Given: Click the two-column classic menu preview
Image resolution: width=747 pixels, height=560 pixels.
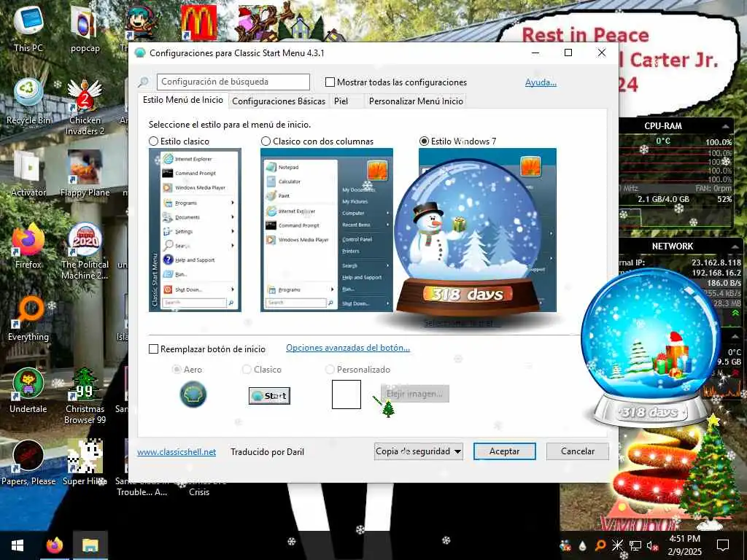Looking at the screenshot, I should (327, 230).
